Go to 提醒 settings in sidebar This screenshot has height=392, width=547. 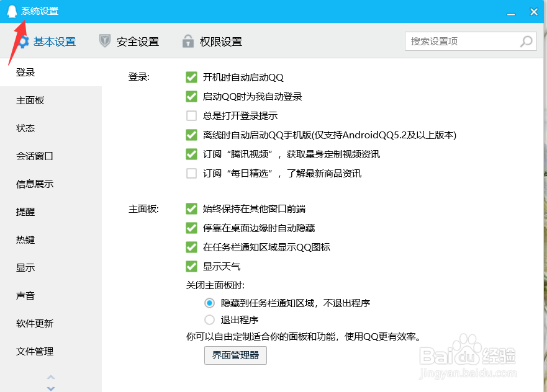click(x=51, y=212)
